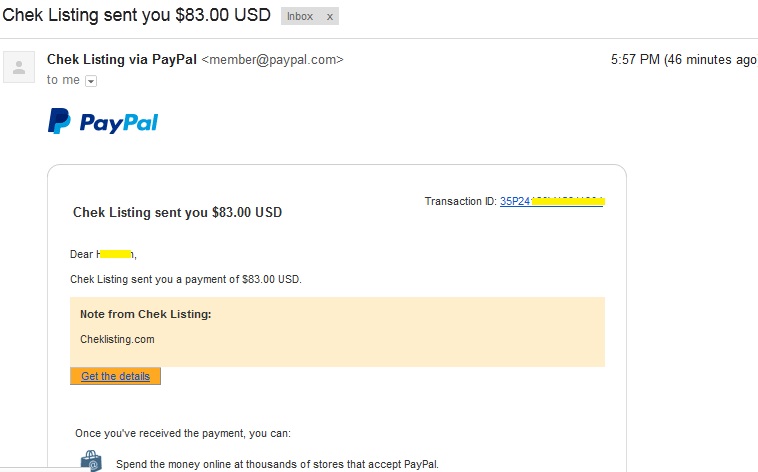Click "Once you've received the payment" text
Image resolution: width=758 pixels, height=472 pixels.
183,433
